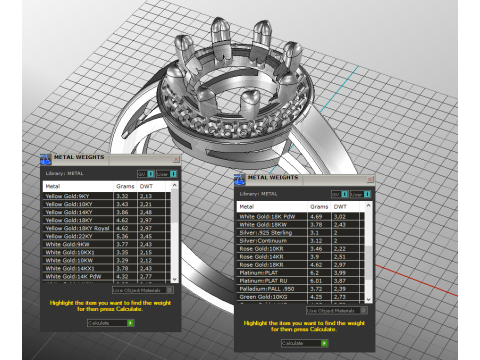This screenshot has height=360, width=480.
Task: Select the Platinum:PLAT row
Action: [301, 273]
